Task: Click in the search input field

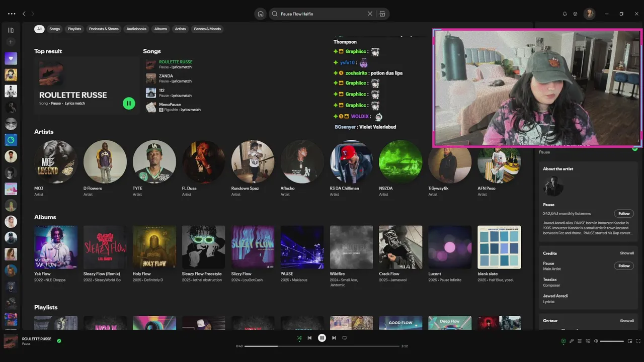Action: pyautogui.click(x=322, y=14)
